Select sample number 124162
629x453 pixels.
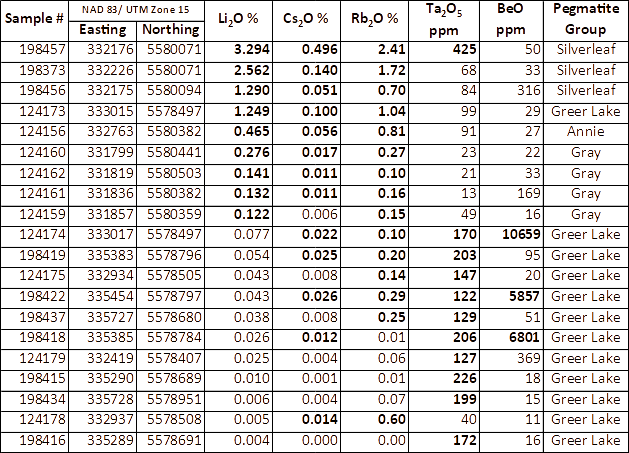pyautogui.click(x=42, y=173)
